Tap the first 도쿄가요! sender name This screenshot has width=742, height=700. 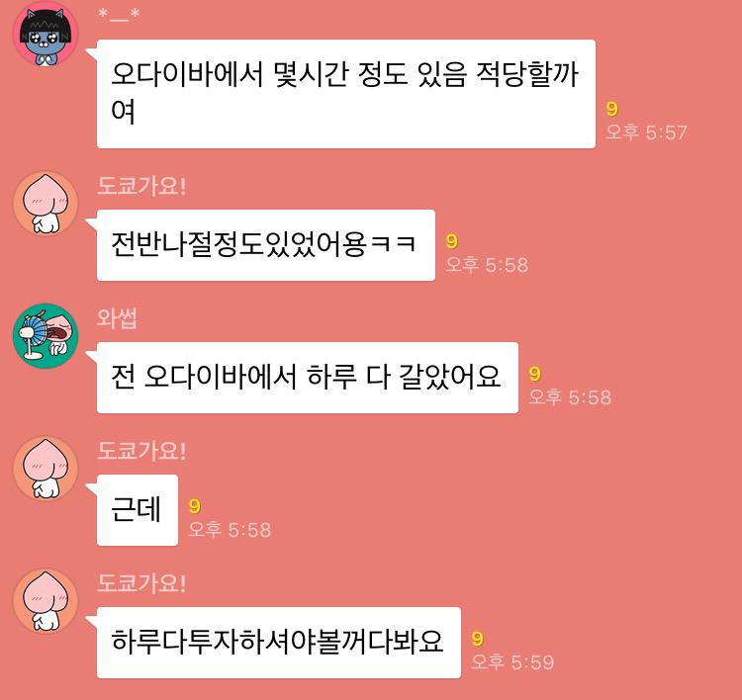141,186
